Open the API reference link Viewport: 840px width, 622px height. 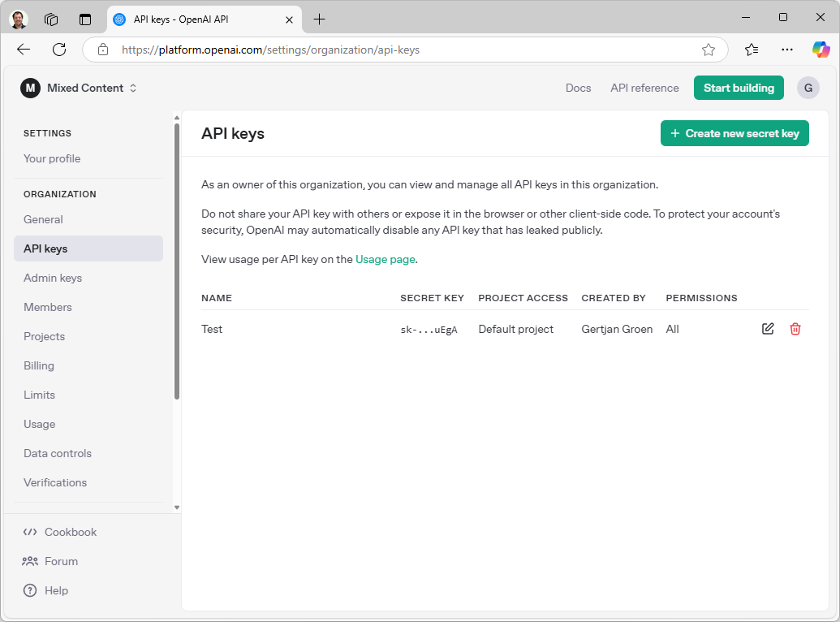[x=644, y=88]
